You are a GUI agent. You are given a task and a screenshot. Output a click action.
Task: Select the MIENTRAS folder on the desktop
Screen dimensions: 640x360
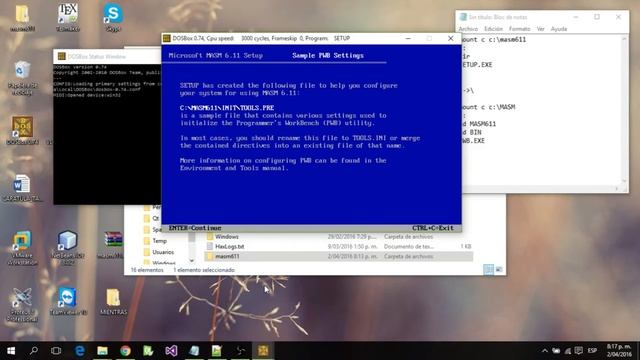click(x=113, y=302)
